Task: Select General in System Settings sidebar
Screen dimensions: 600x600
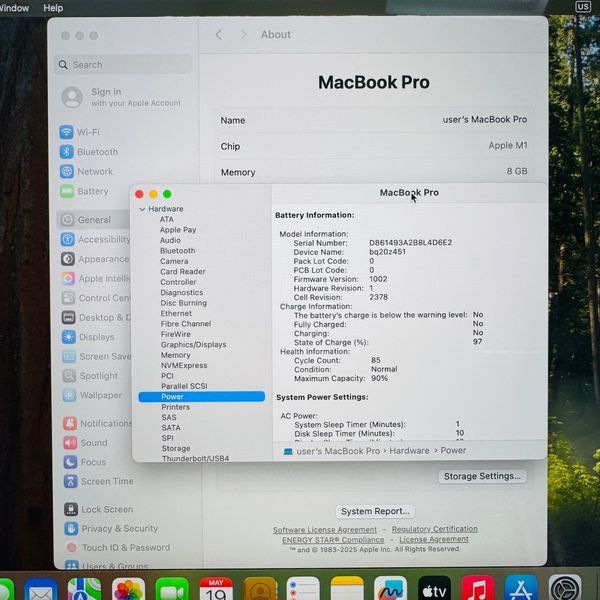Action: [94, 220]
